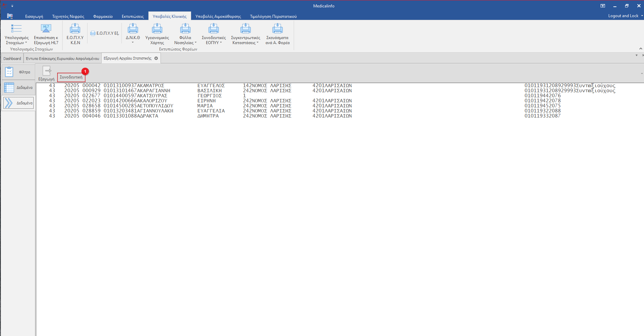The height and width of the screenshot is (336, 644).
Task: Click the Υγειονομικός Χάρτης print icon
Action: [x=157, y=29]
